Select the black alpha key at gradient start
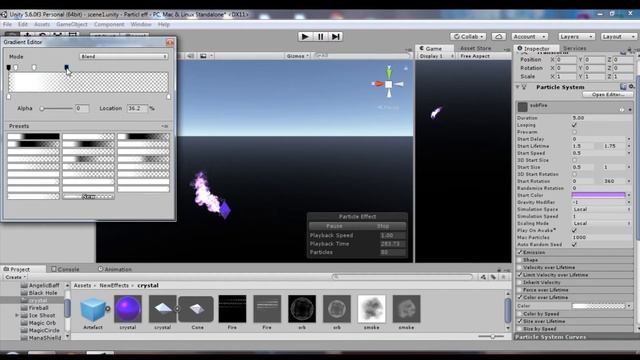Image resolution: width=640 pixels, height=360 pixels. (x=9, y=67)
